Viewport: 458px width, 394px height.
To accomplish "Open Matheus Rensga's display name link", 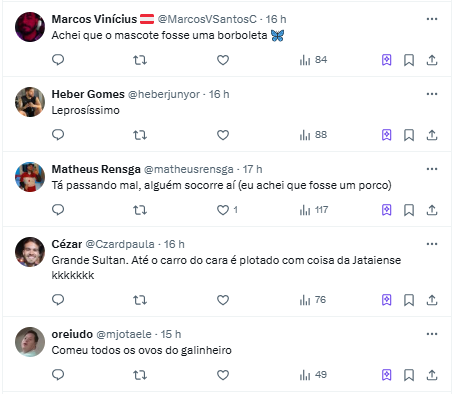I will [x=96, y=169].
